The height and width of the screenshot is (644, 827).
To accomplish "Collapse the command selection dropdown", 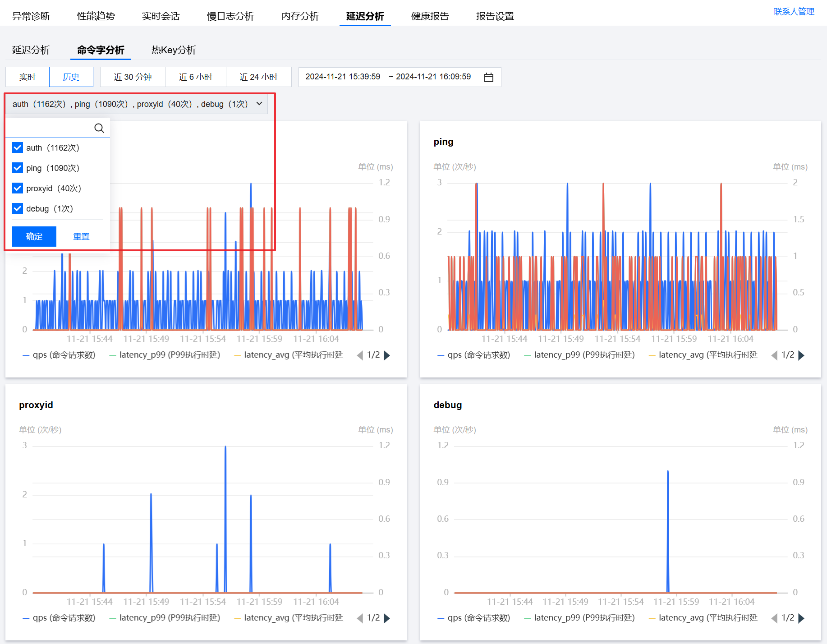I will pos(259,104).
